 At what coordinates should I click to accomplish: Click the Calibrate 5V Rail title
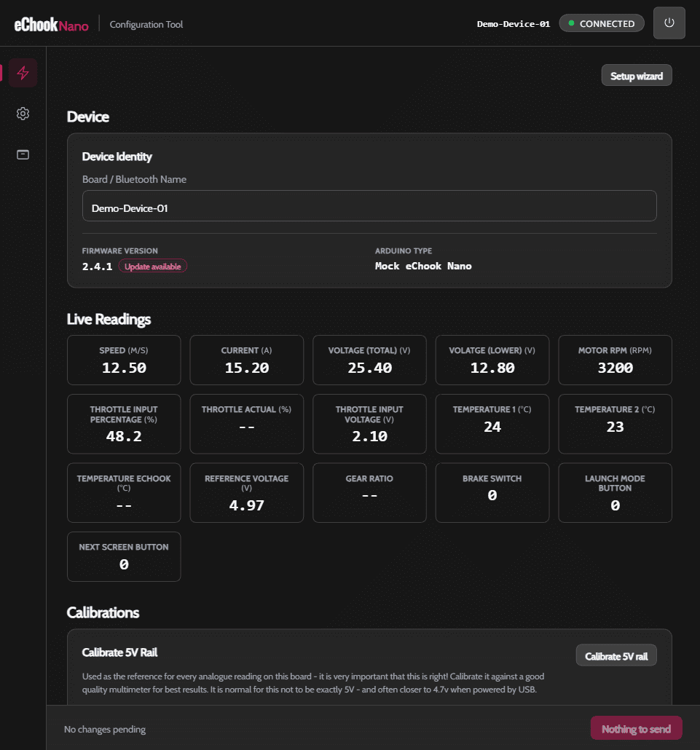[119, 652]
